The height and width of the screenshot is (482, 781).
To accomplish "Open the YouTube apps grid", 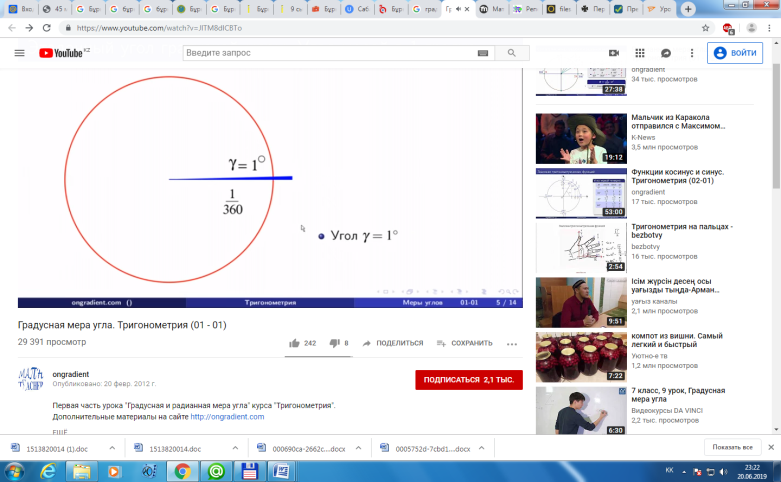I will click(x=640, y=53).
